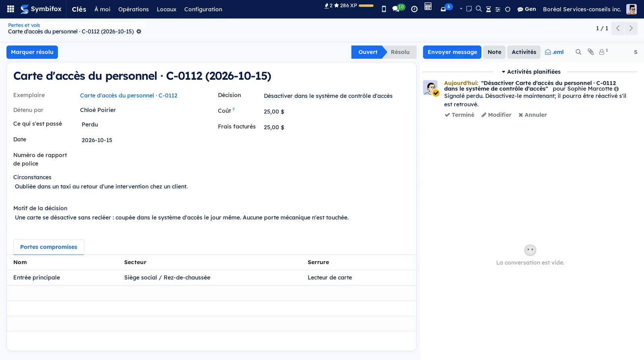Open the record gear settings icon
This screenshot has height=360, width=644.
coord(139,31)
